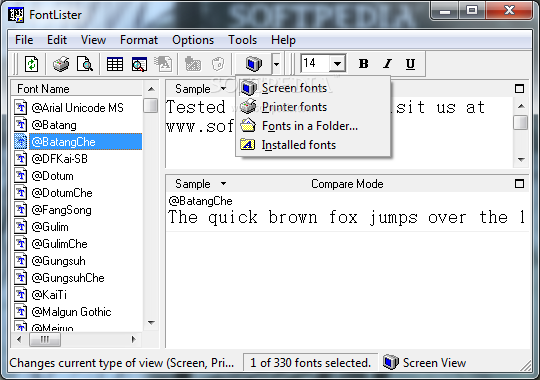This screenshot has height=380, width=540.
Task: Click the screen view type toolbar button
Action: click(x=254, y=64)
